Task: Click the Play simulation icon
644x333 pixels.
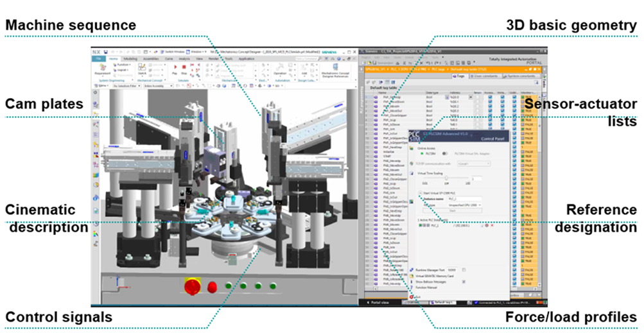Action: point(175,68)
